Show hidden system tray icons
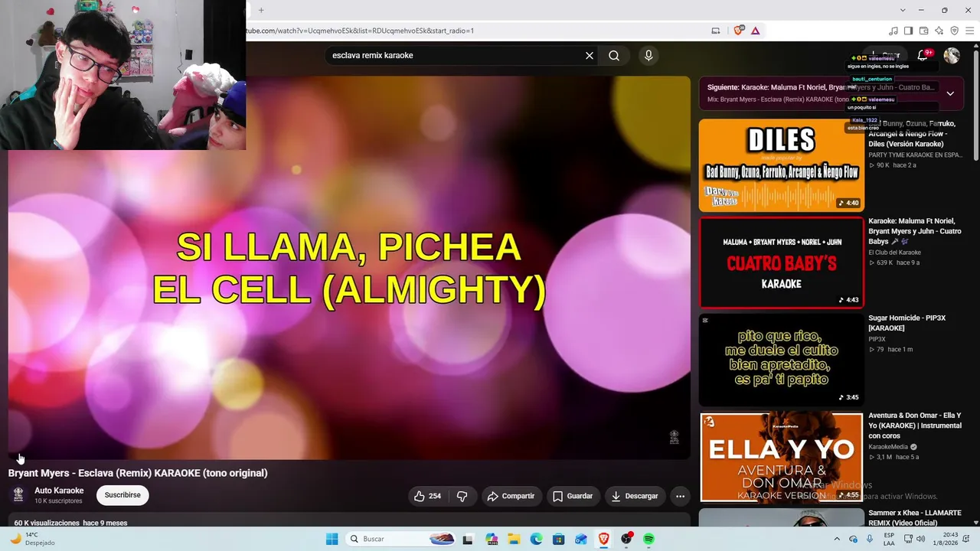Image resolution: width=980 pixels, height=551 pixels. pyautogui.click(x=837, y=539)
